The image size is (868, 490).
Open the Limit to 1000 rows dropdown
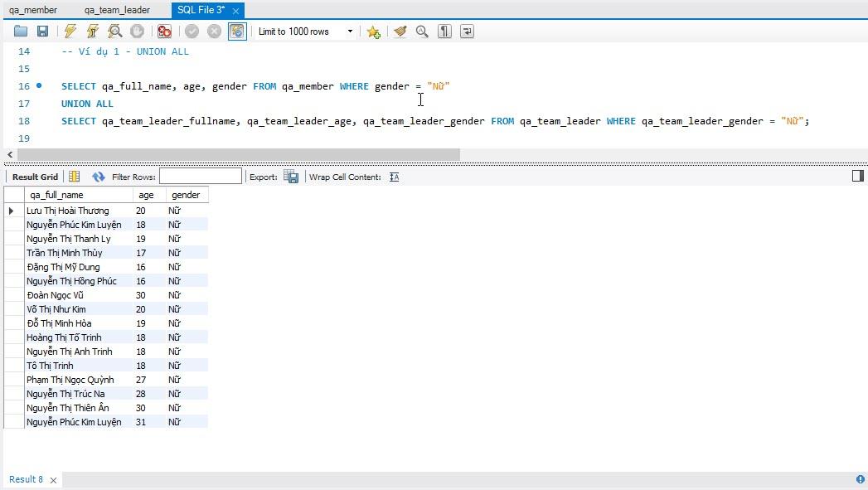(x=305, y=32)
